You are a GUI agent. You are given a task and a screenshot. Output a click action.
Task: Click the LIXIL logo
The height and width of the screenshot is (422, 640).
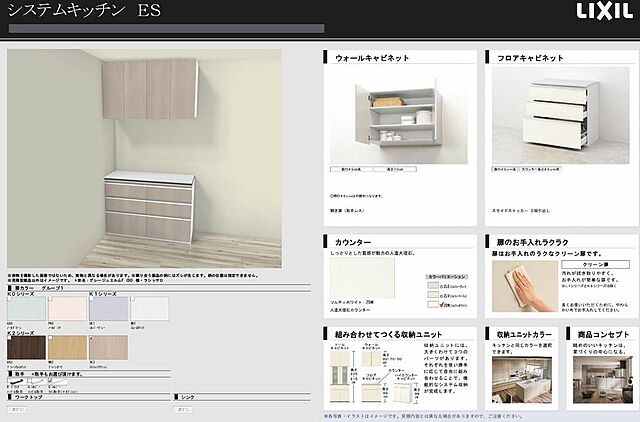pyautogui.click(x=604, y=11)
